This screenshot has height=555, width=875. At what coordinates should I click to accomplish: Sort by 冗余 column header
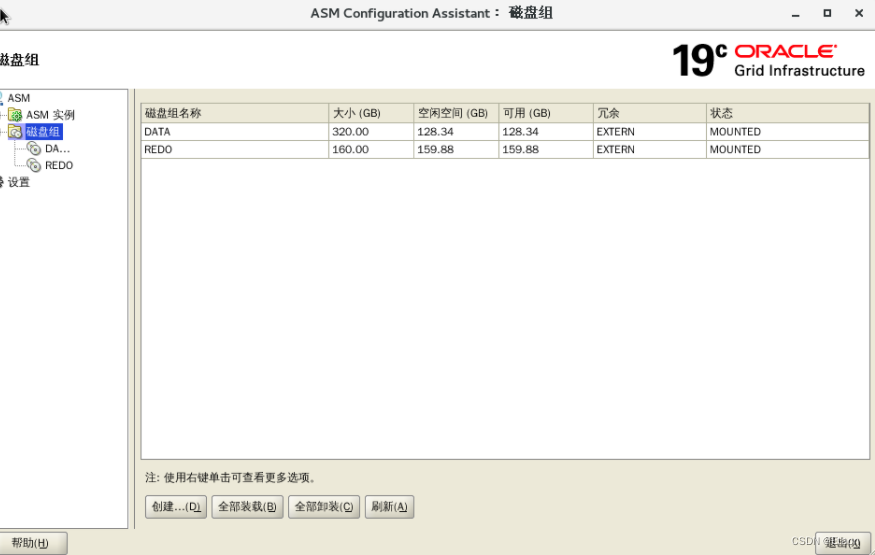pos(650,113)
